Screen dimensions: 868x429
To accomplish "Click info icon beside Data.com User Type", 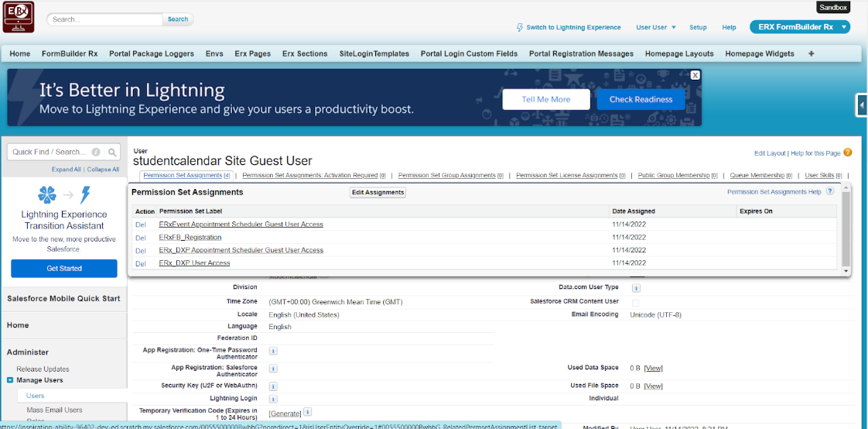I will pyautogui.click(x=636, y=288).
